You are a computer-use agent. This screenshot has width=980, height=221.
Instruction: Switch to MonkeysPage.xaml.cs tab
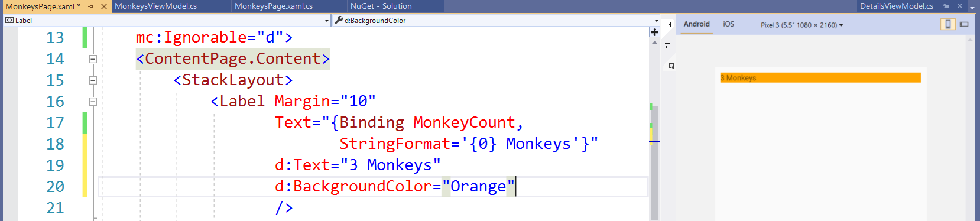click(274, 6)
